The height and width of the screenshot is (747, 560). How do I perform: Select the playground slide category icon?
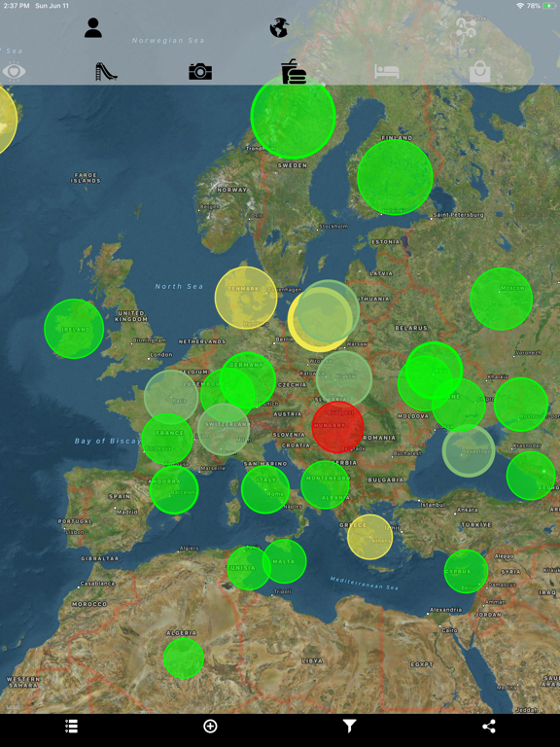(x=106, y=71)
